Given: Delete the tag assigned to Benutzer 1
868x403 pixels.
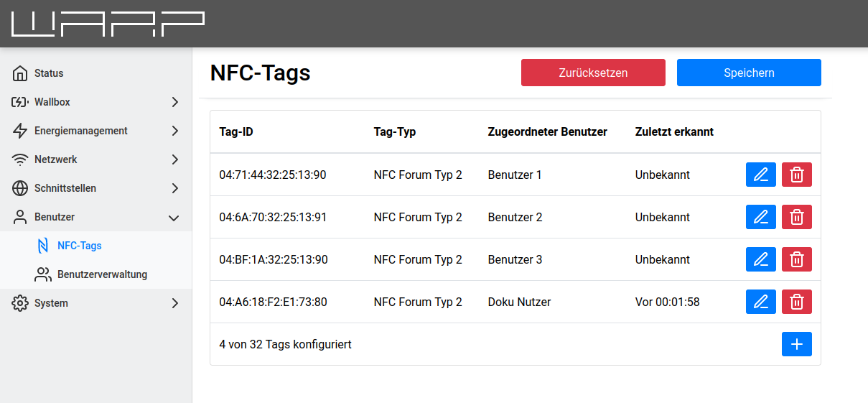Looking at the screenshot, I should 796,175.
